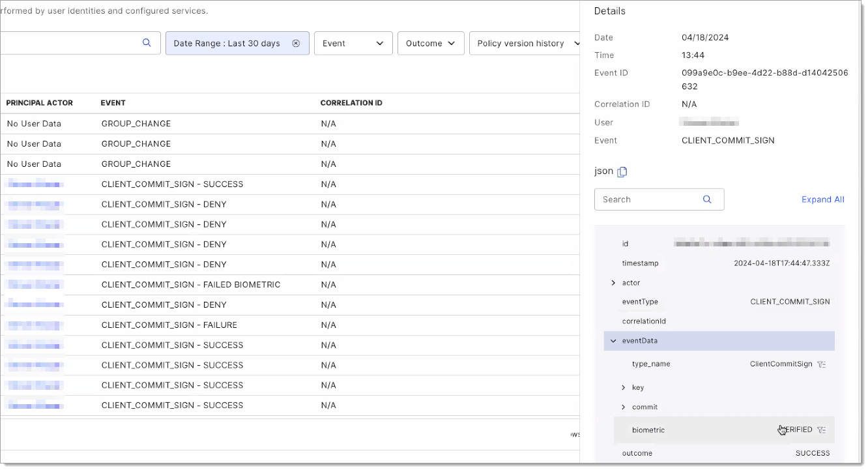868x470 pixels.
Task: Click into the JSON Search field
Action: (648, 199)
